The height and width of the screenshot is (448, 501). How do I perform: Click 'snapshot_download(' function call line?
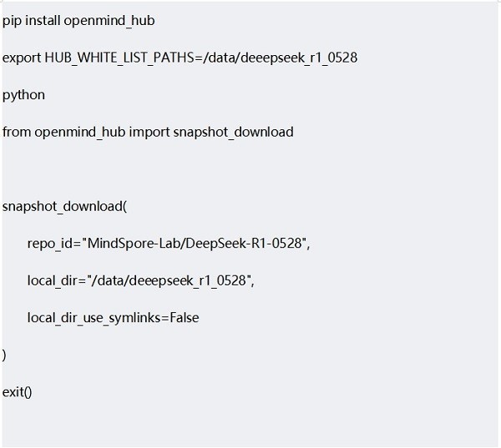click(64, 207)
